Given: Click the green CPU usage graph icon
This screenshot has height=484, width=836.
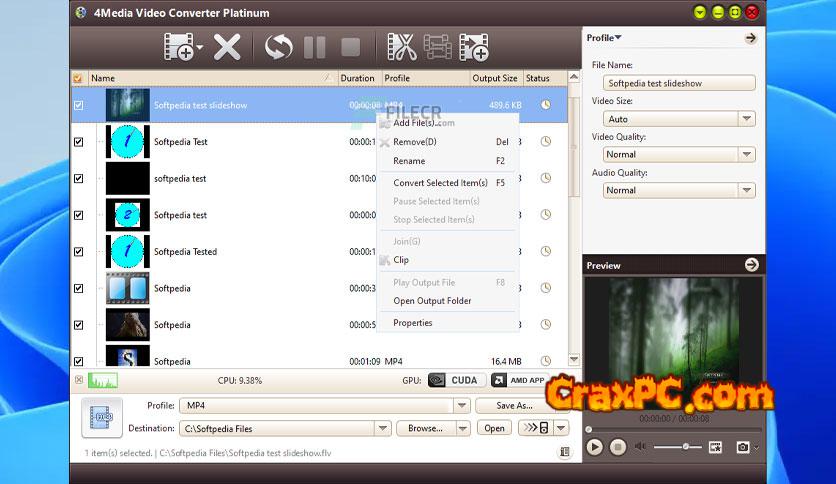Looking at the screenshot, I should 103,381.
